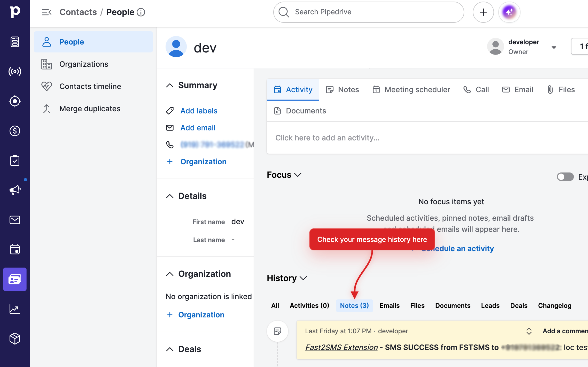The width and height of the screenshot is (588, 367).
Task: Collapse the Details section
Action: click(170, 196)
